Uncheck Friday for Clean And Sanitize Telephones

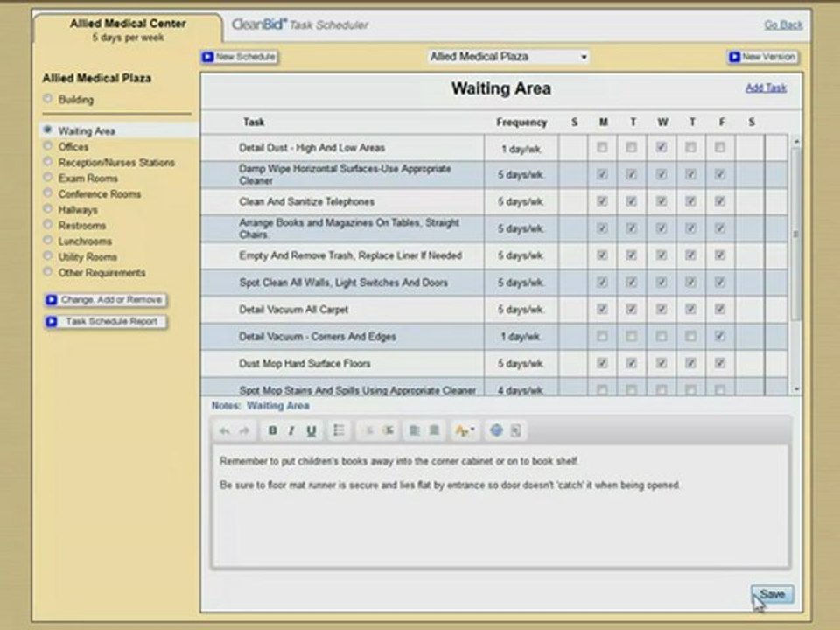click(720, 201)
